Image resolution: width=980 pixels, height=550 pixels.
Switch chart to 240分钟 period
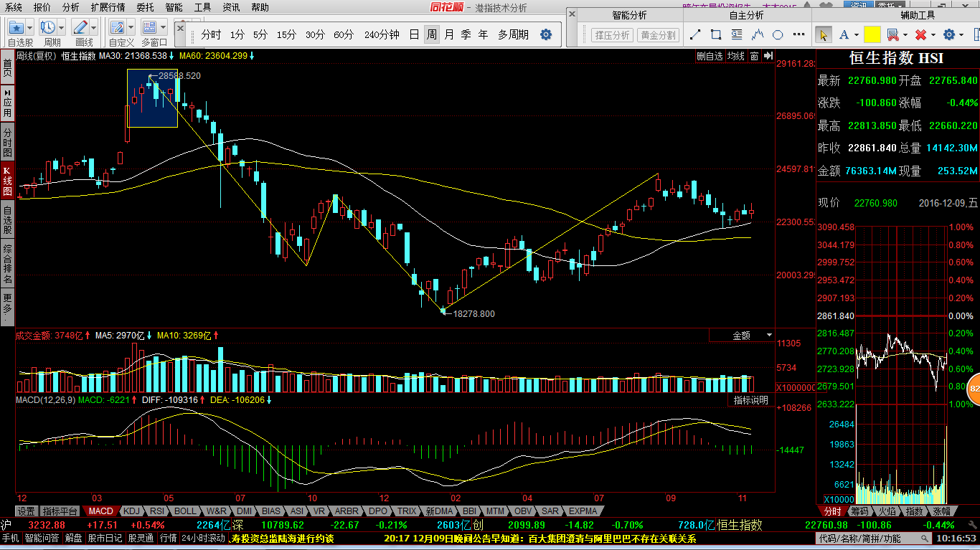(x=382, y=34)
